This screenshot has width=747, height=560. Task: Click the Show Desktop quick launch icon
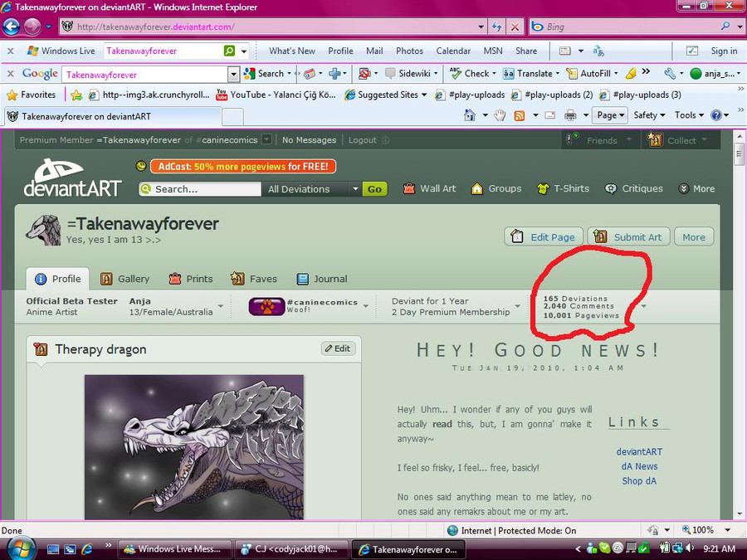tap(53, 549)
